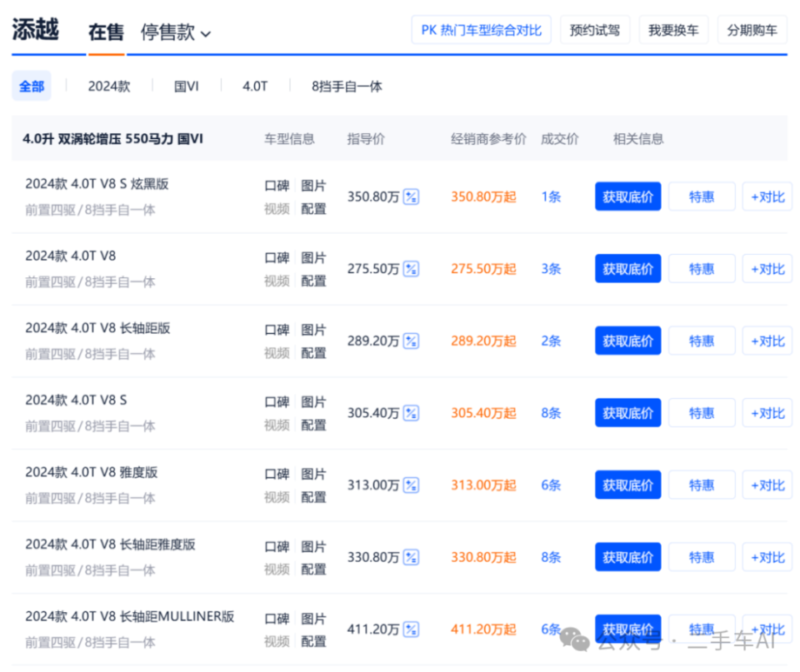Open the price calculator icon next to 313.00万
Screen dimensions: 800x672
click(411, 485)
